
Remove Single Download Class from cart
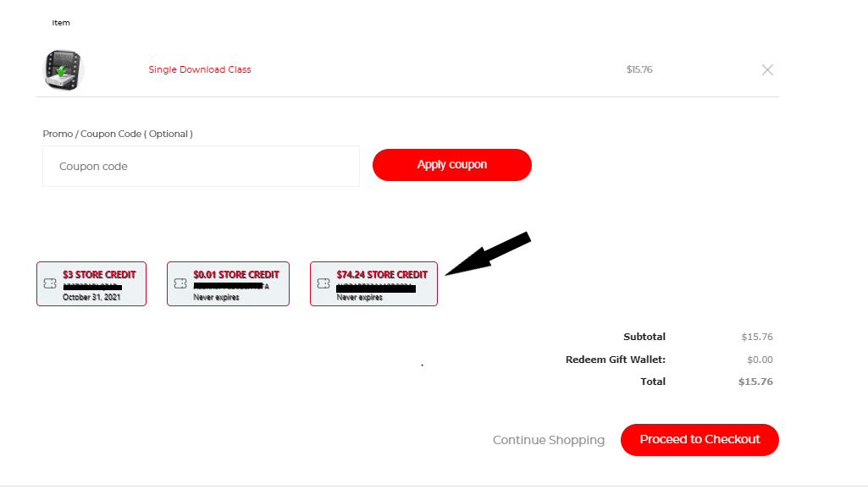(x=767, y=69)
